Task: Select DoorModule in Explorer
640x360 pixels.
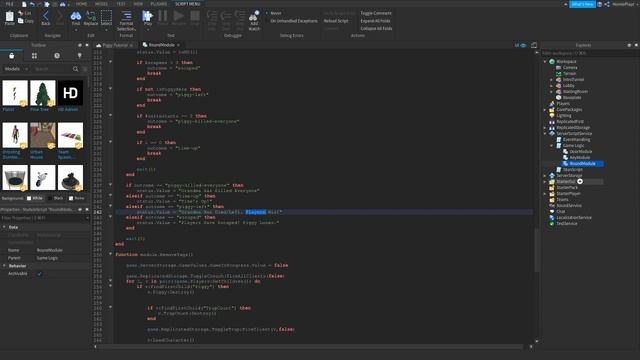Action: (581, 151)
